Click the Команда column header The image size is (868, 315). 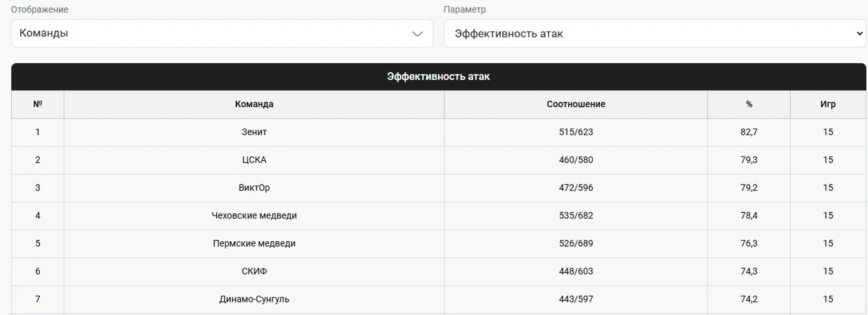(x=254, y=104)
